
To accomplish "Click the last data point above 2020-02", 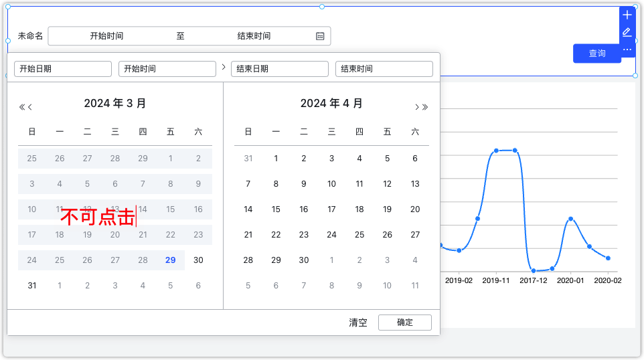I will (608, 258).
